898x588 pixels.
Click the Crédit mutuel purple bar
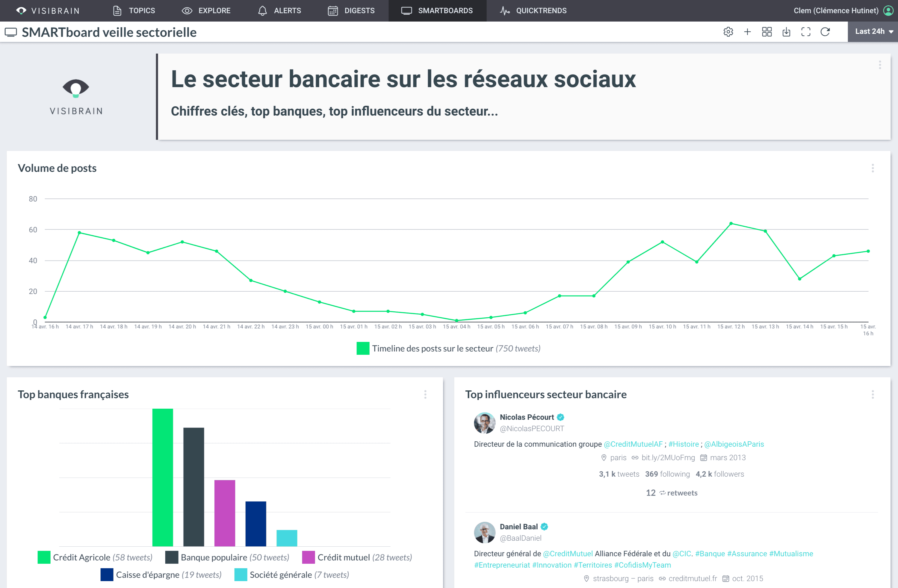[225, 513]
